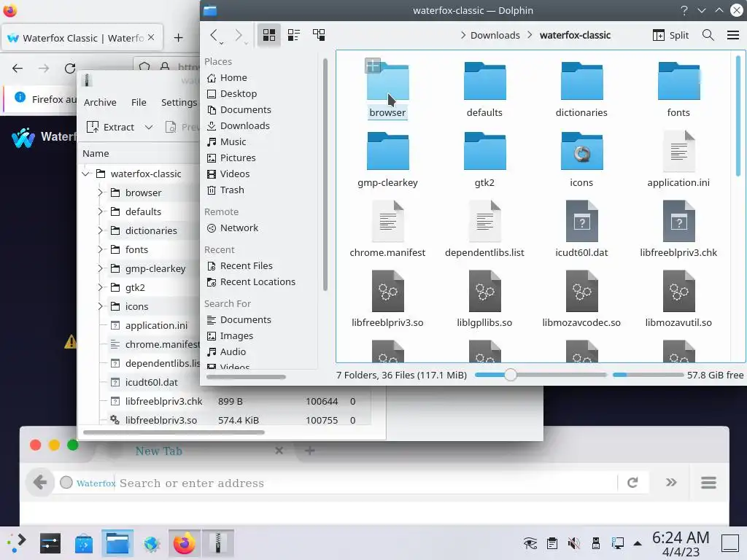Select chrome.manifest file in Dolphin grid

coord(388,230)
